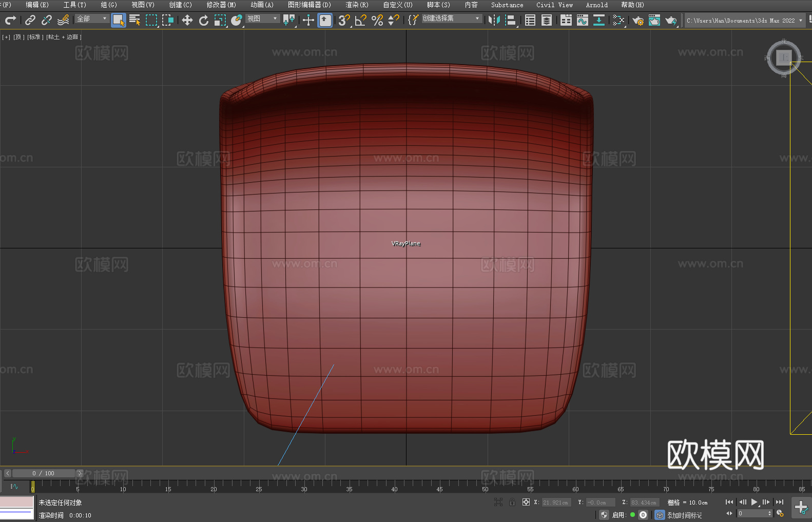The height and width of the screenshot is (522, 812).
Task: Activate the Select and Scale tool
Action: coord(220,20)
